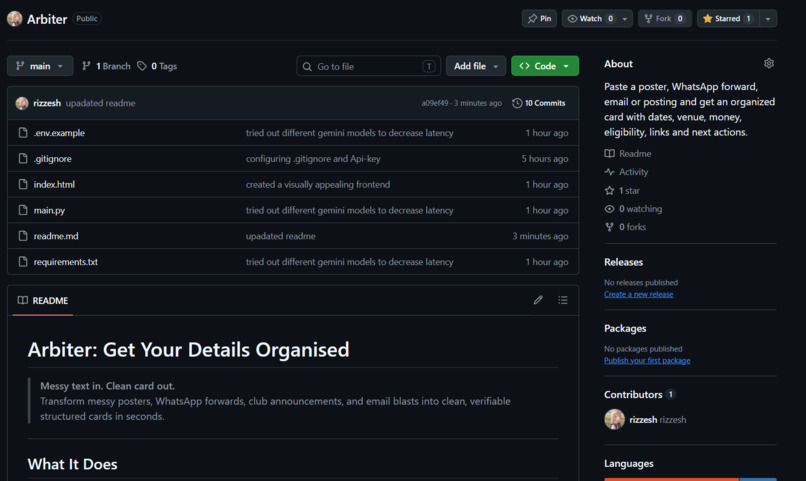
Task: Click the commit history clock icon
Action: (517, 103)
